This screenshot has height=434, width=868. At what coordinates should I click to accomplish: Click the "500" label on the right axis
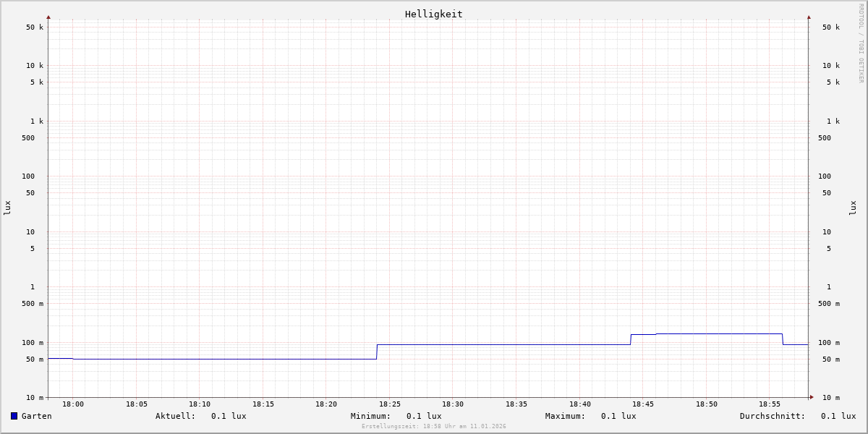point(825,138)
